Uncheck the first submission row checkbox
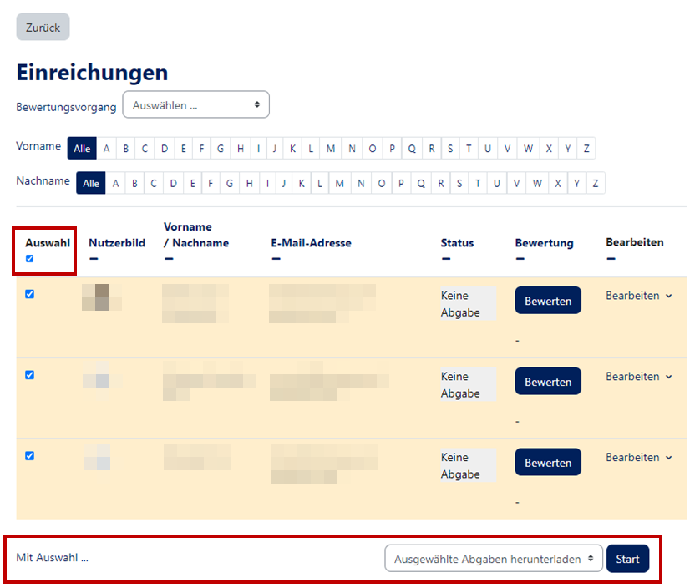The width and height of the screenshot is (700, 588). [30, 294]
